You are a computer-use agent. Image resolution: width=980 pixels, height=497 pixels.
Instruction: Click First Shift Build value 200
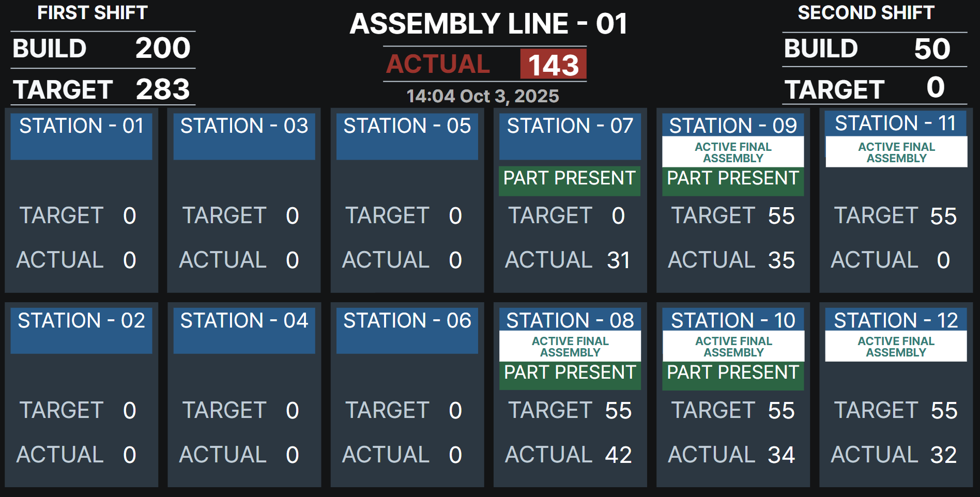[x=163, y=49]
